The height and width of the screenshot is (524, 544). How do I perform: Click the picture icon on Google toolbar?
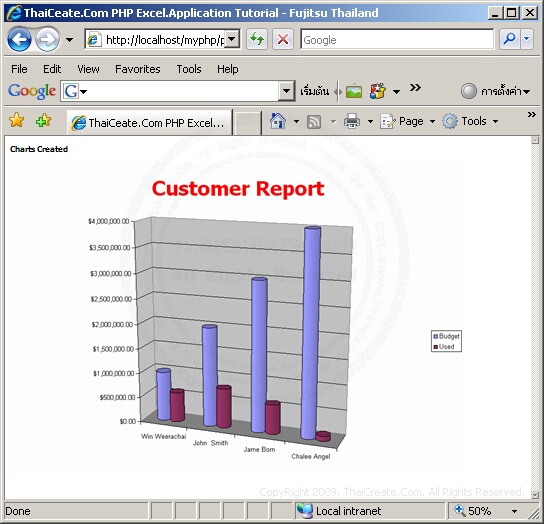point(354,91)
